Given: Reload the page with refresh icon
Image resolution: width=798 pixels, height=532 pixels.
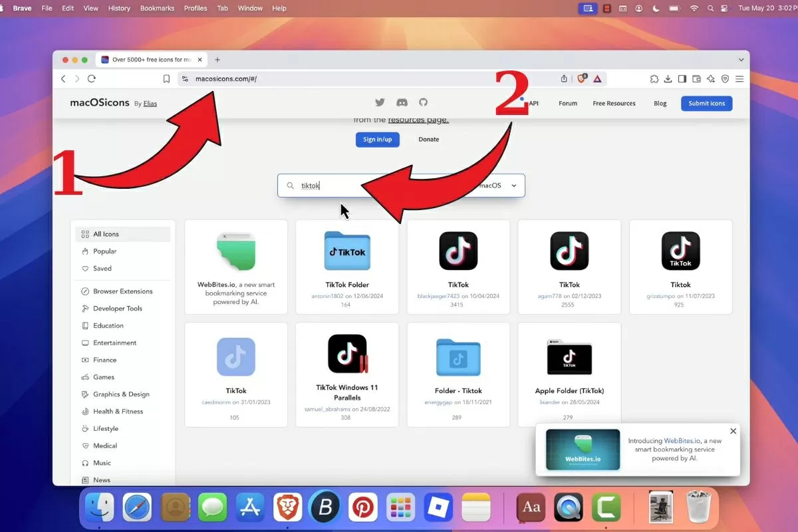Looking at the screenshot, I should point(92,78).
